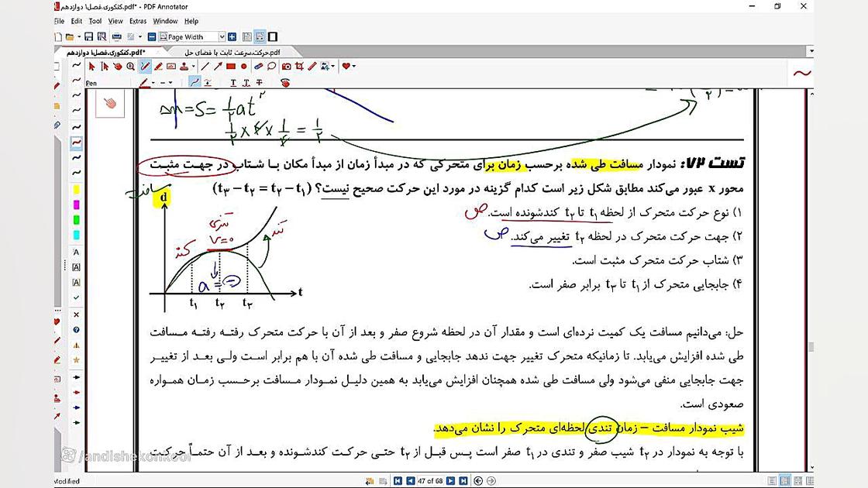Click the page number field 47 of 68
Screen dimensions: 868x488
430,481
